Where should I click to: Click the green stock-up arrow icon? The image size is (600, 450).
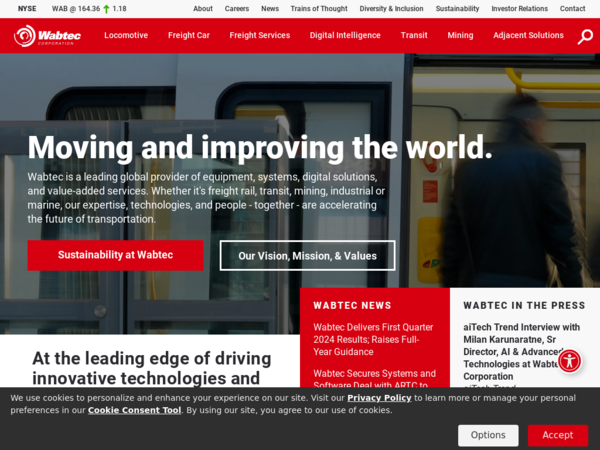pyautogui.click(x=106, y=9)
